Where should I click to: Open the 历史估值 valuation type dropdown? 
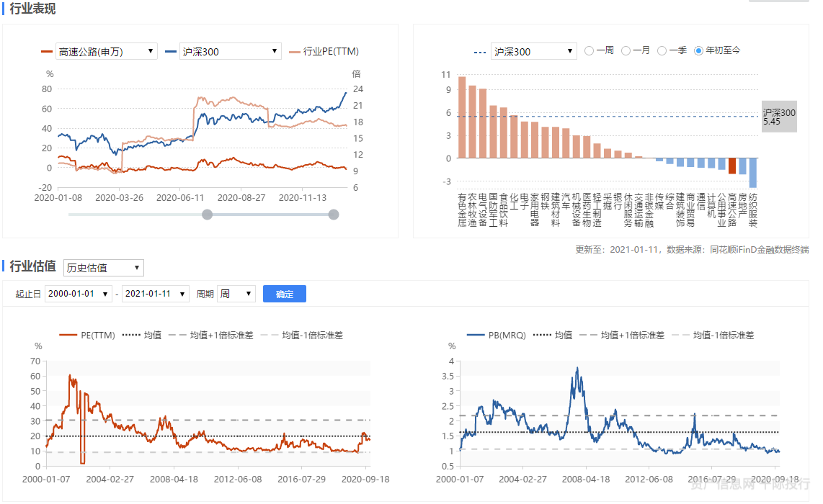click(x=104, y=268)
